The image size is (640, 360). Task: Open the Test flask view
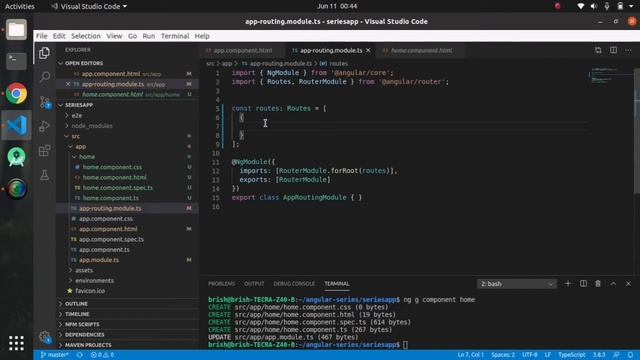click(44, 175)
